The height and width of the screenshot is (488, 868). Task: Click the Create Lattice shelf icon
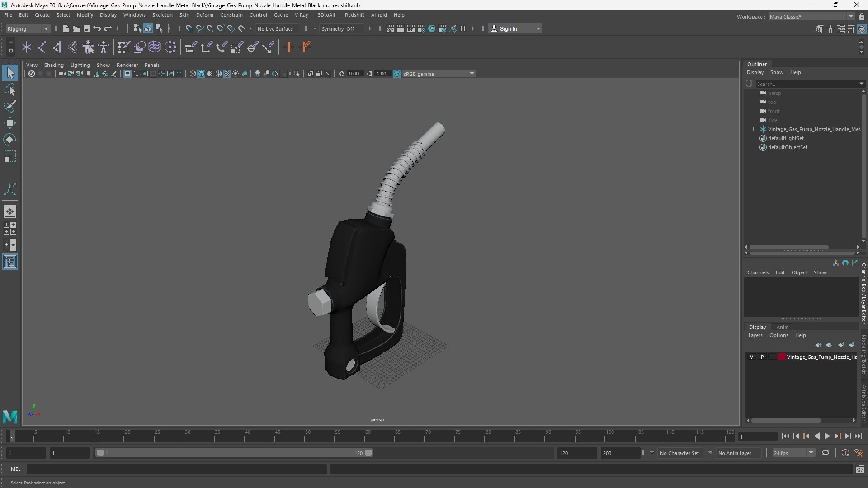[x=155, y=47]
